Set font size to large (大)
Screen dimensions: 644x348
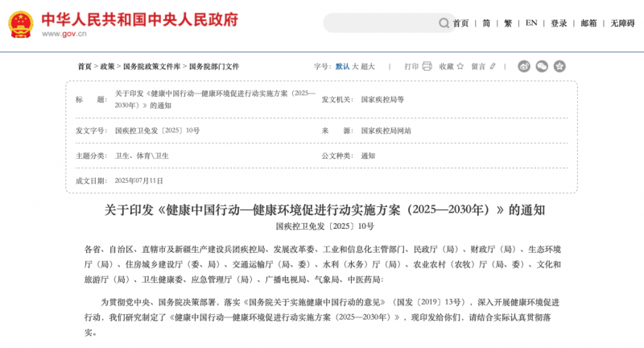354,66
